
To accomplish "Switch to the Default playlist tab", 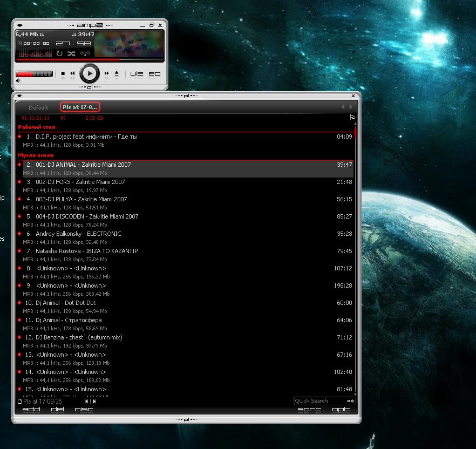I will [x=38, y=107].
